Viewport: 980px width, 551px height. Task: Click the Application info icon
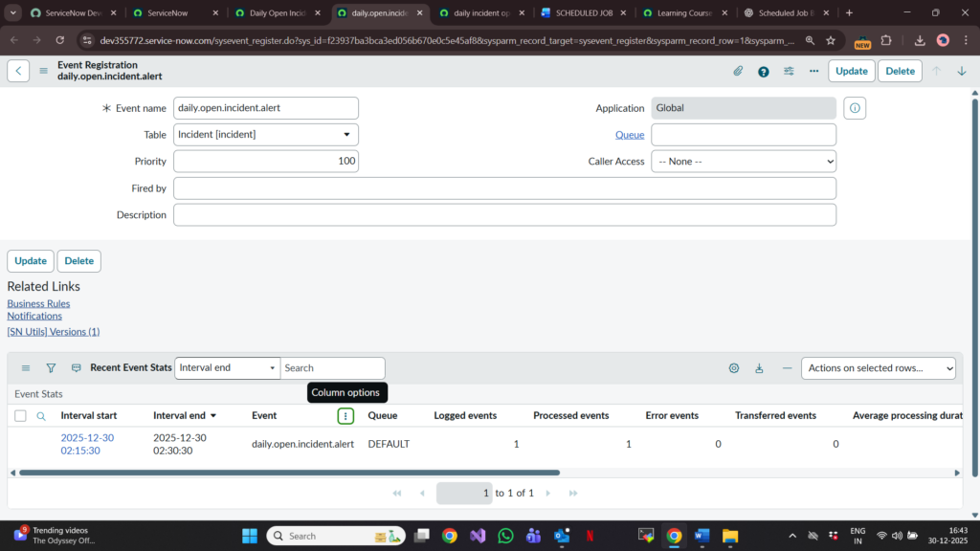coord(856,108)
